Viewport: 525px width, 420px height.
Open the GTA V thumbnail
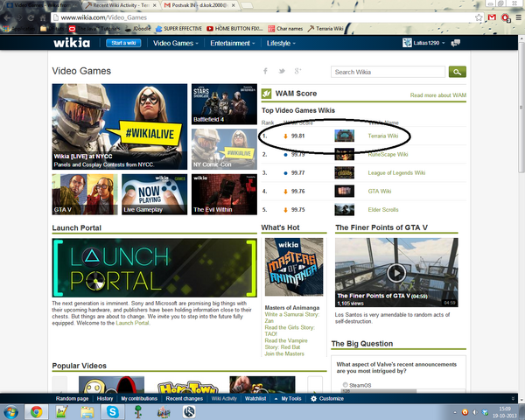(x=85, y=194)
